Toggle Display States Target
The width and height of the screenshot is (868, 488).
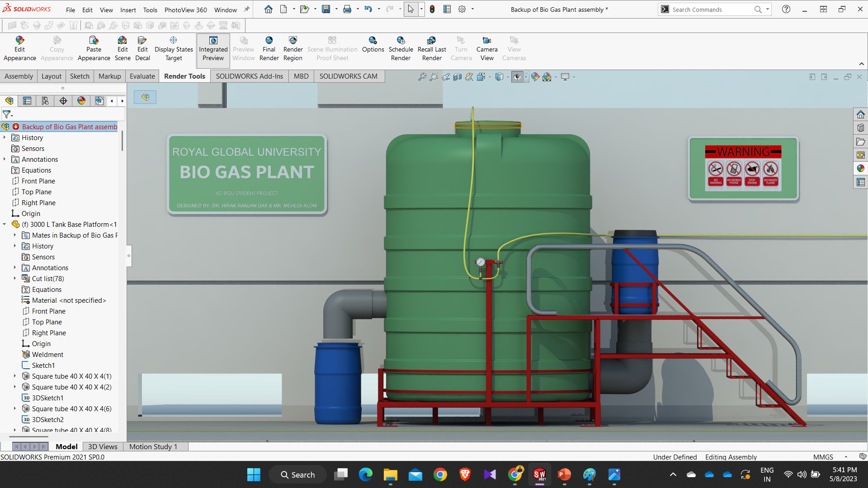point(174,47)
